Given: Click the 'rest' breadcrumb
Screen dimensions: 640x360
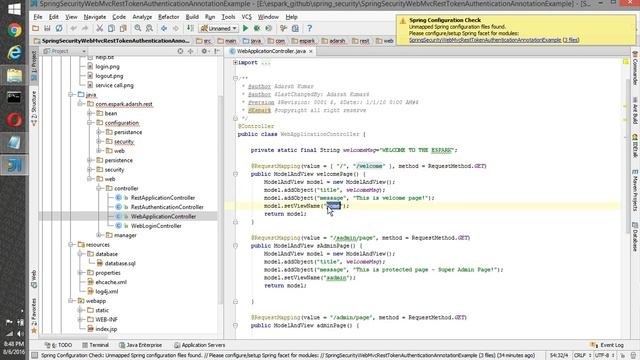Looking at the screenshot, I should click(362, 41).
